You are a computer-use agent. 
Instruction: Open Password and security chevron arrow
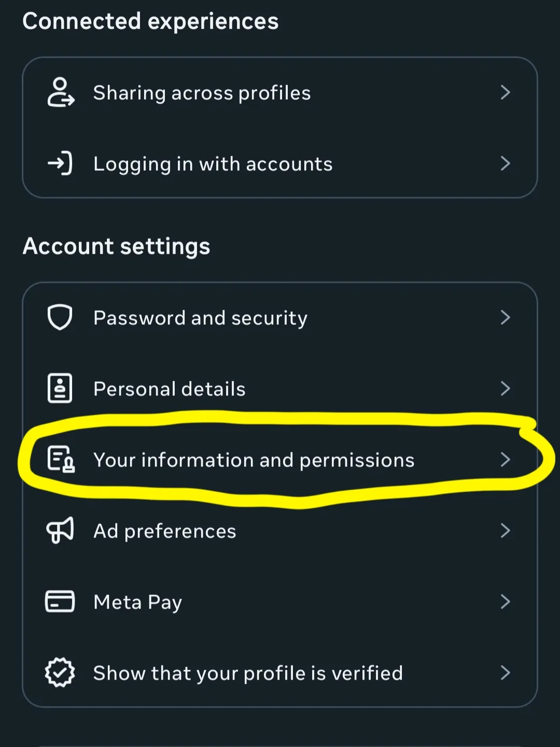coord(506,317)
